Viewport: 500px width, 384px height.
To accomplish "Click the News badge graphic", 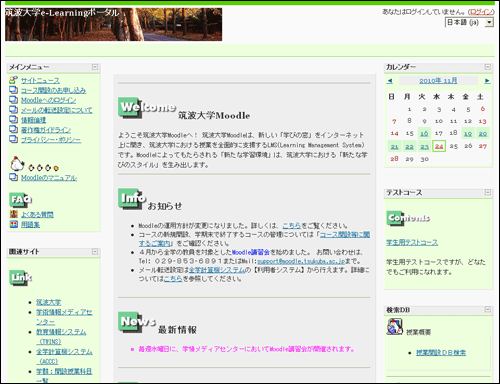I will click(137, 322).
